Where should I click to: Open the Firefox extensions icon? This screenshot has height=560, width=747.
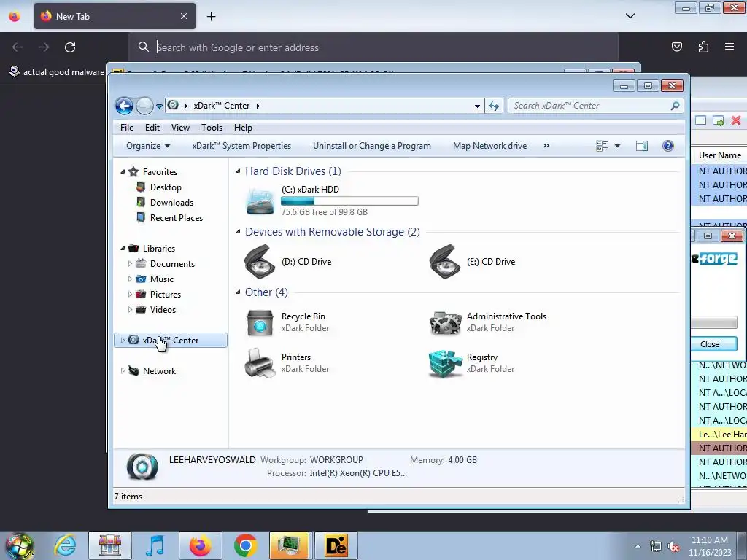click(x=703, y=47)
